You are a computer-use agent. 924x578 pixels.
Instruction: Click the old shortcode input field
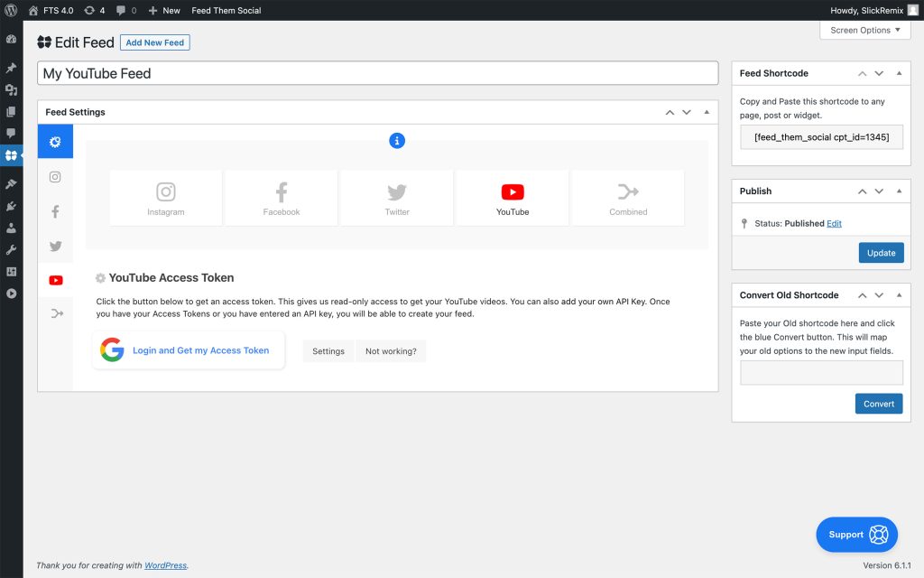(x=821, y=373)
